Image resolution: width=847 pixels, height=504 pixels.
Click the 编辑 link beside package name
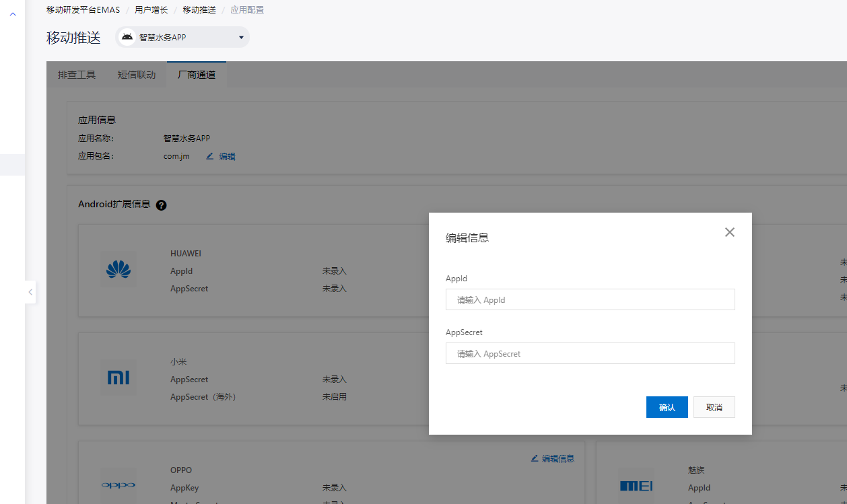click(227, 156)
